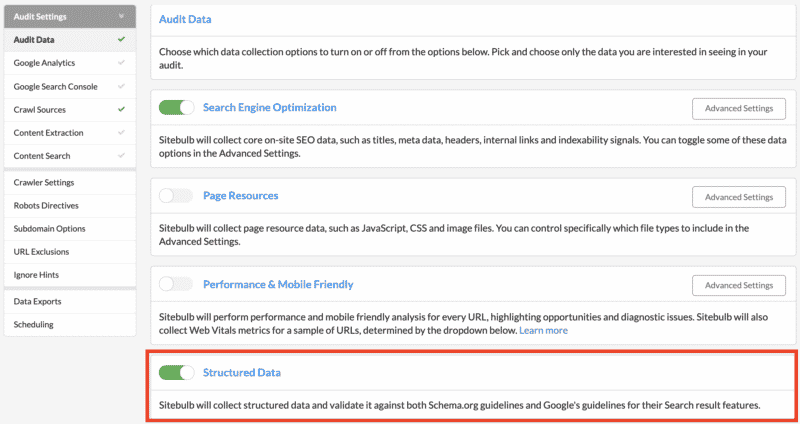Open Advanced Settings for Page Resources
The image size is (800, 424).
738,196
